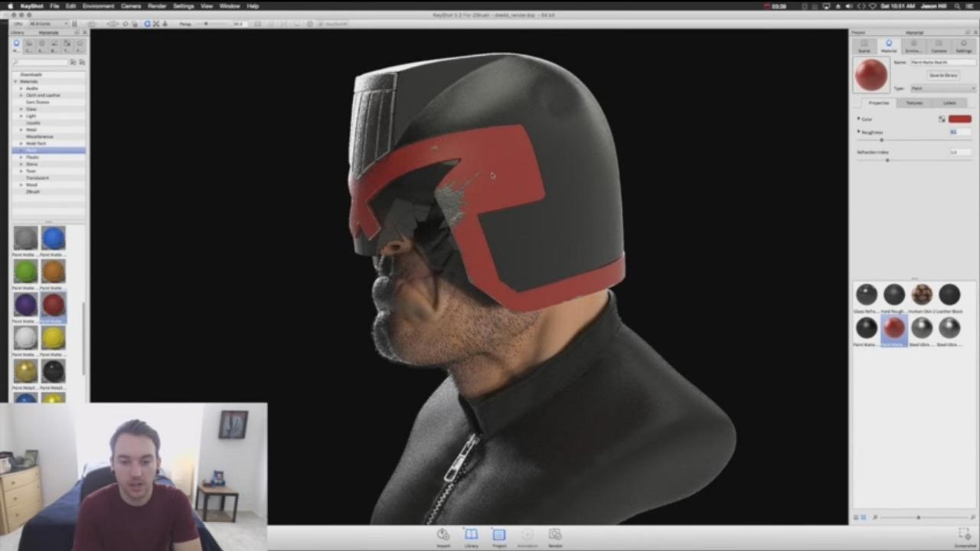980x551 pixels.
Task: Expand the Metal folder arrow
Action: [21, 130]
